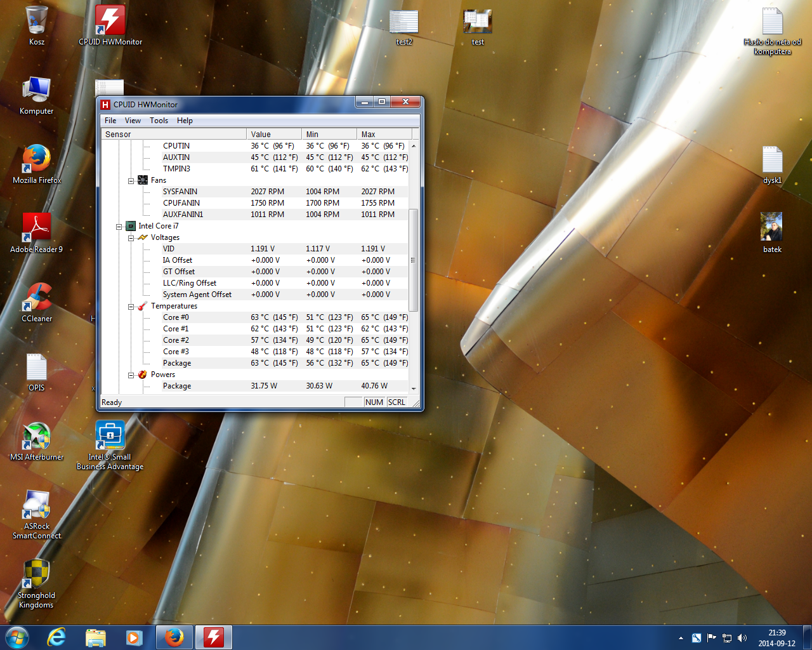Open ASRock SmartConnect shortcut

(x=36, y=505)
